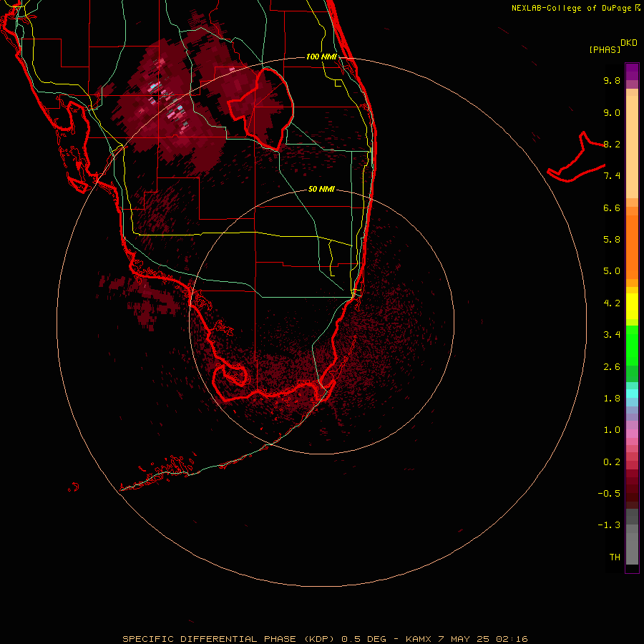The image size is (644, 644).
Task: Click the bright green segment of the color bar
Action: pyautogui.click(x=632, y=346)
